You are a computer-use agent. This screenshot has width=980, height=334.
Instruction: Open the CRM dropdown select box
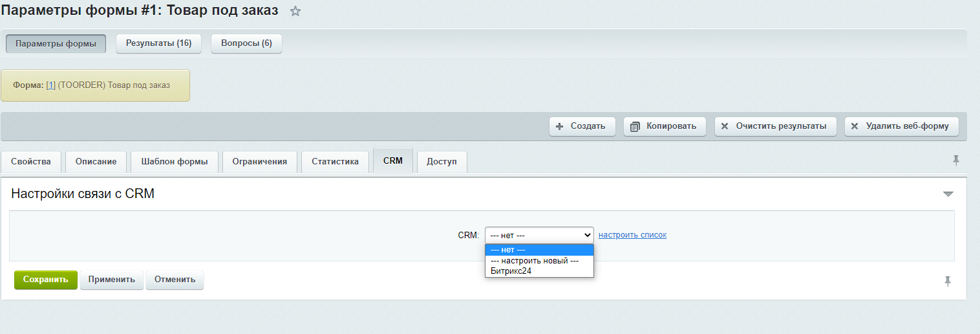click(538, 235)
